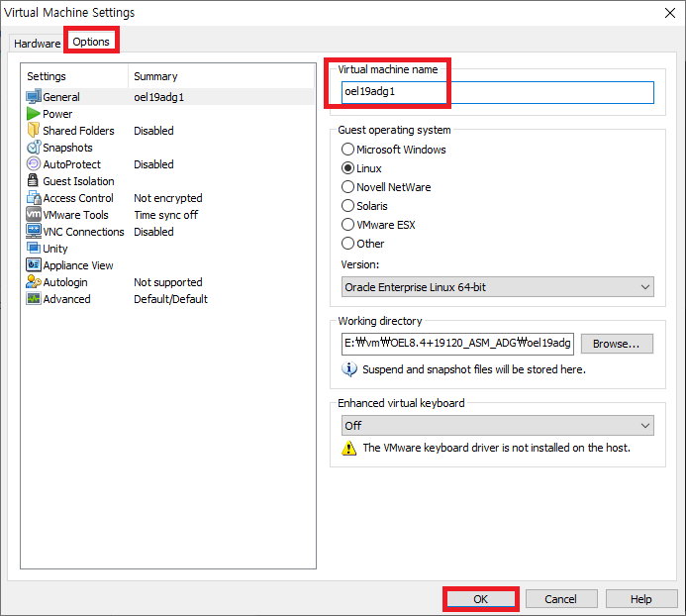Select the Access Control icon
The height and width of the screenshot is (616, 686).
click(34, 198)
